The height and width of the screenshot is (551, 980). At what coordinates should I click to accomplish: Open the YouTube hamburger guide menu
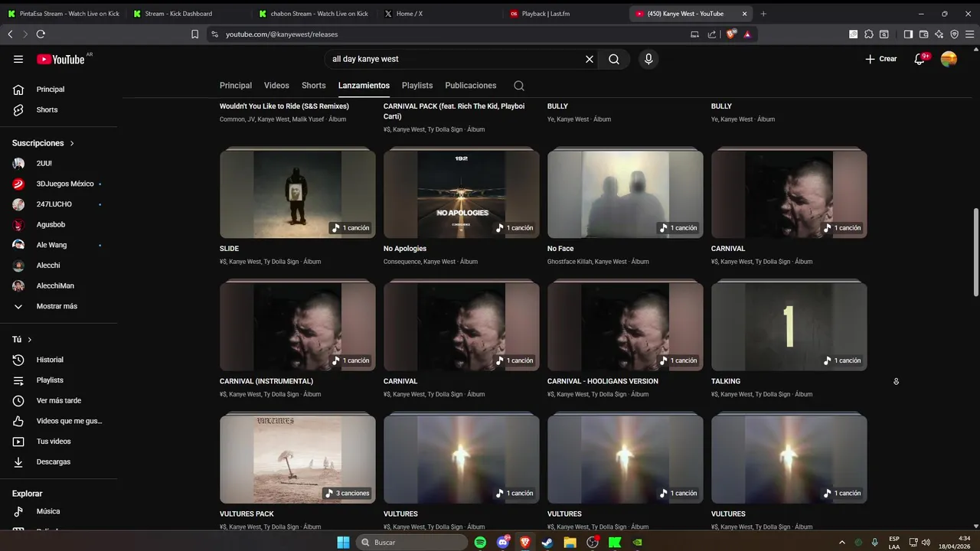(x=18, y=59)
